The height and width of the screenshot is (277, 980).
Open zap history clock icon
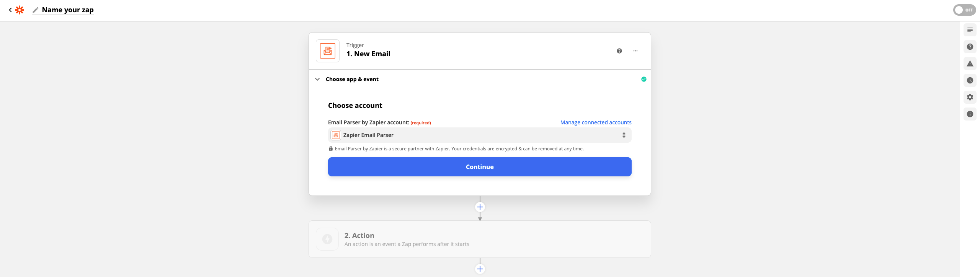pos(970,80)
